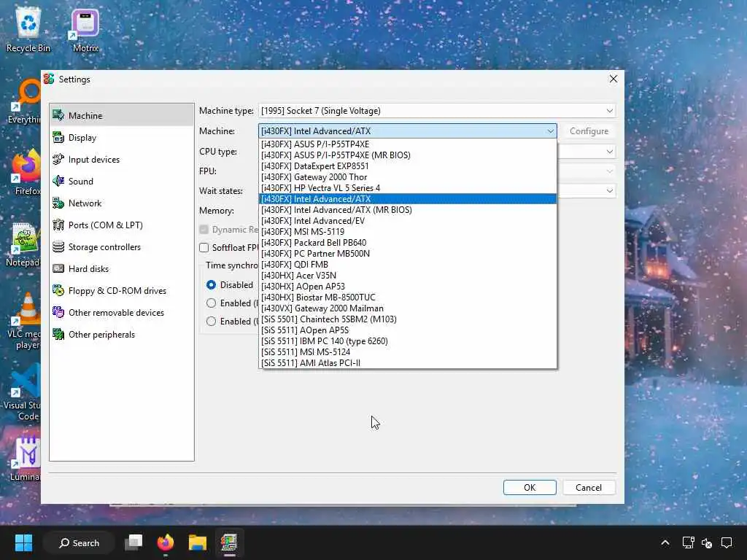Select Intel Advanced/EV machine
Image resolution: width=747 pixels, height=560 pixels.
(407, 220)
